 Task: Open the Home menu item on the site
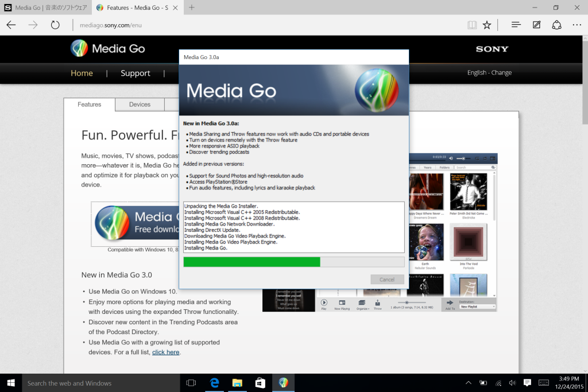(x=82, y=73)
